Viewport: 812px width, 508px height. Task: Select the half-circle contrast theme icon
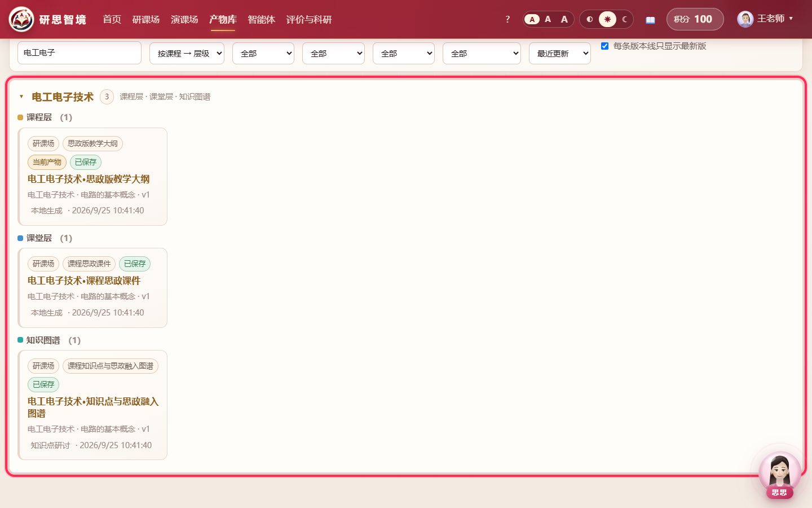(590, 19)
